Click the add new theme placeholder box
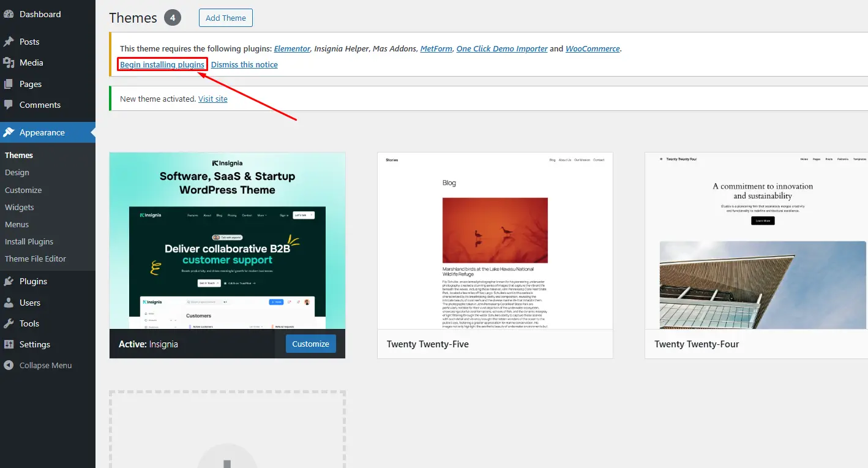 tap(227, 429)
